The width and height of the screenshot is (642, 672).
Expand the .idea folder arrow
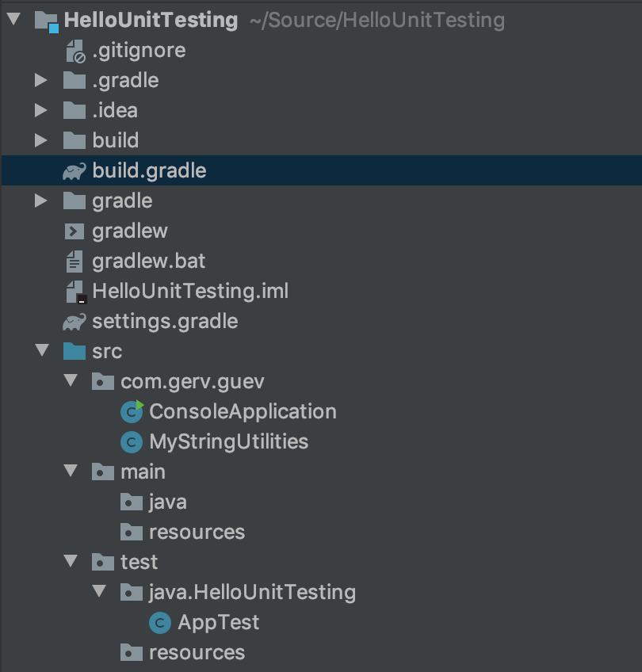[x=40, y=110]
